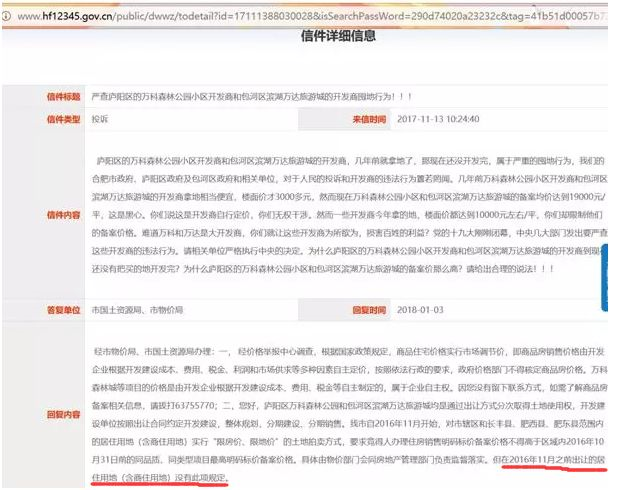620x490 pixels.
Task: Click the underlined text 住用地（含商住用地）没有此项规定
Action: pyautogui.click(x=160, y=478)
